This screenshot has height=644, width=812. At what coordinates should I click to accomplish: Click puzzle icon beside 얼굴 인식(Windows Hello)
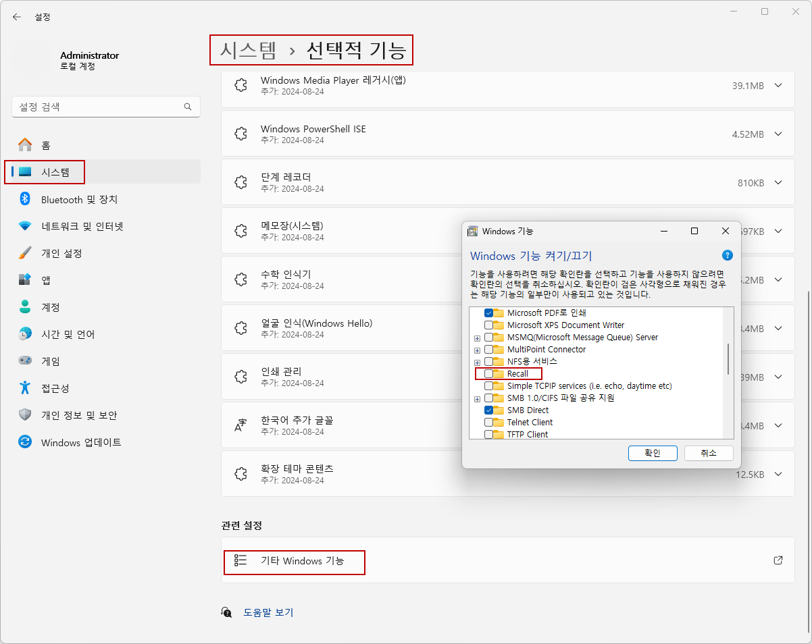(x=240, y=329)
